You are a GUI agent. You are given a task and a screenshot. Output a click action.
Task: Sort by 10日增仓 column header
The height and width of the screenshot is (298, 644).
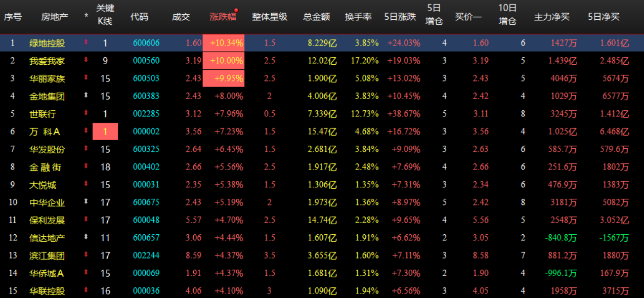click(507, 15)
